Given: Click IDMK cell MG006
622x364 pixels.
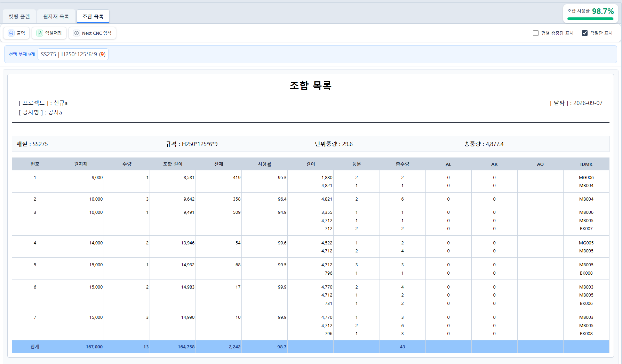Looking at the screenshot, I should pyautogui.click(x=586, y=177).
